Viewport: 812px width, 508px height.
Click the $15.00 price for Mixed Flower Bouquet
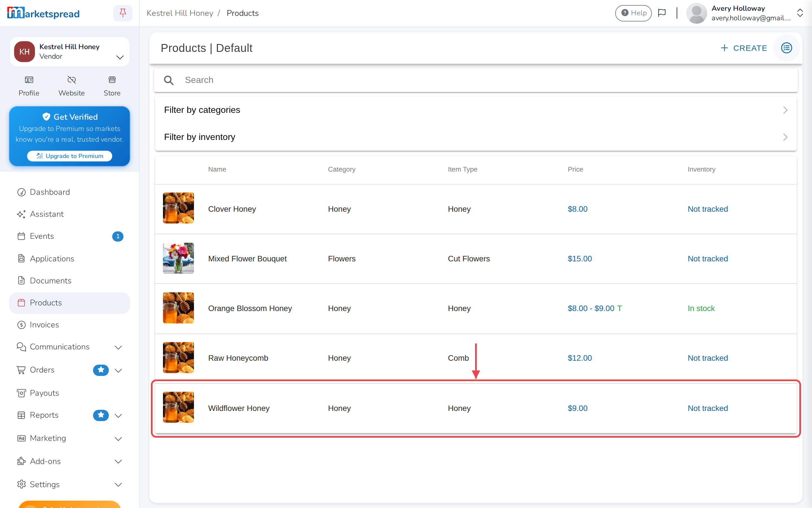[x=579, y=259]
